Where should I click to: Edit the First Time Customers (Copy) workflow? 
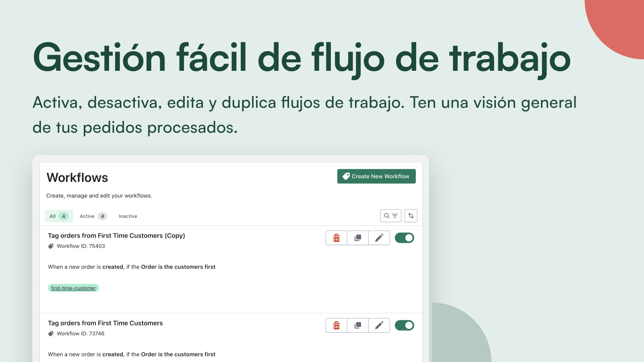379,238
